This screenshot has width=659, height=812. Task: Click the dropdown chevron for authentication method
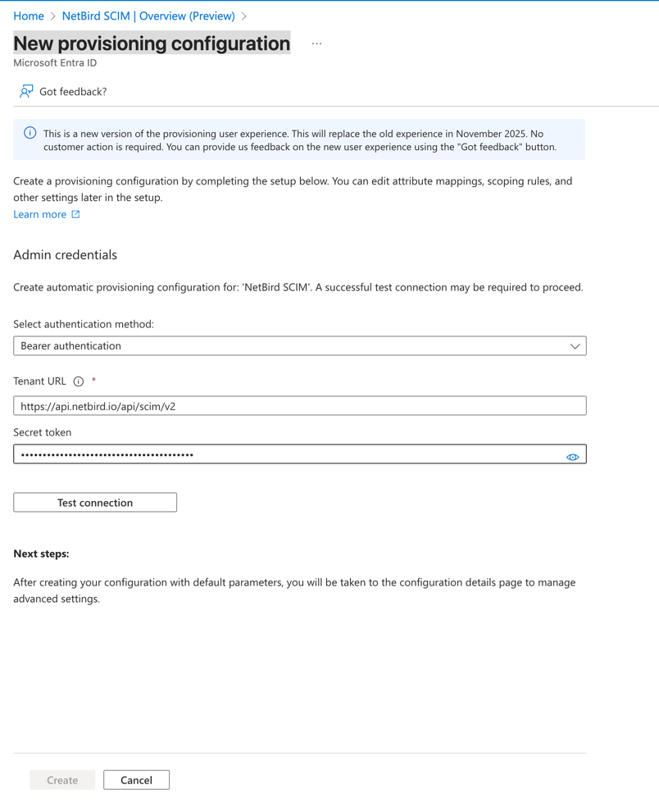[x=575, y=345]
